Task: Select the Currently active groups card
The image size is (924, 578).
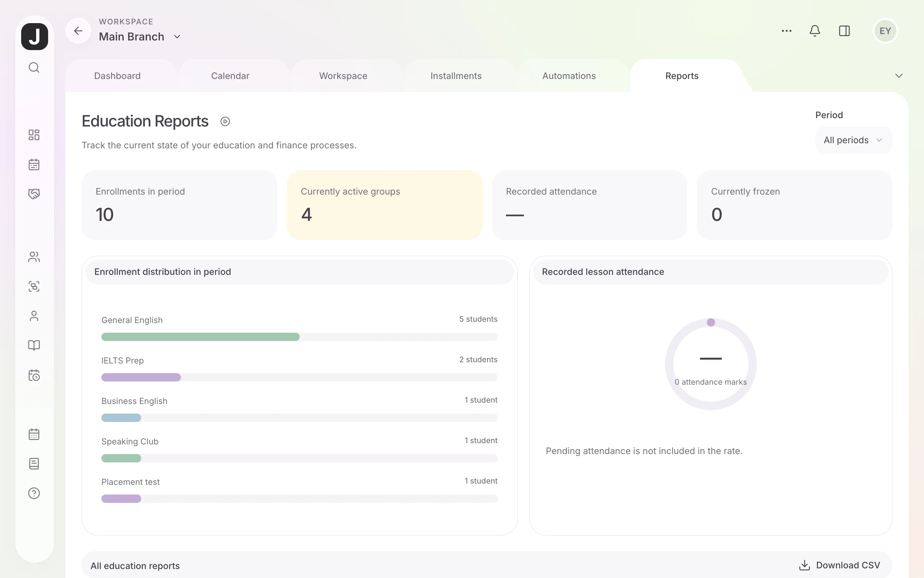Action: click(x=384, y=205)
